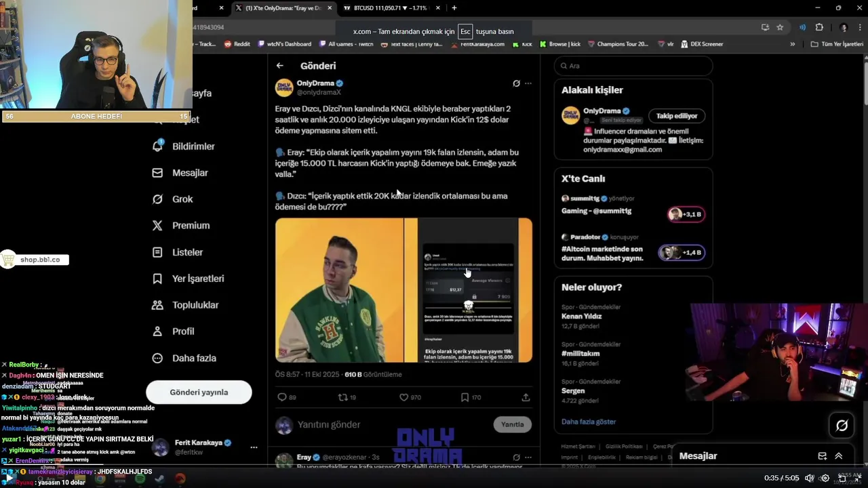This screenshot has width=868, height=488.
Task: Mute the video with the volume icon
Action: (809, 478)
